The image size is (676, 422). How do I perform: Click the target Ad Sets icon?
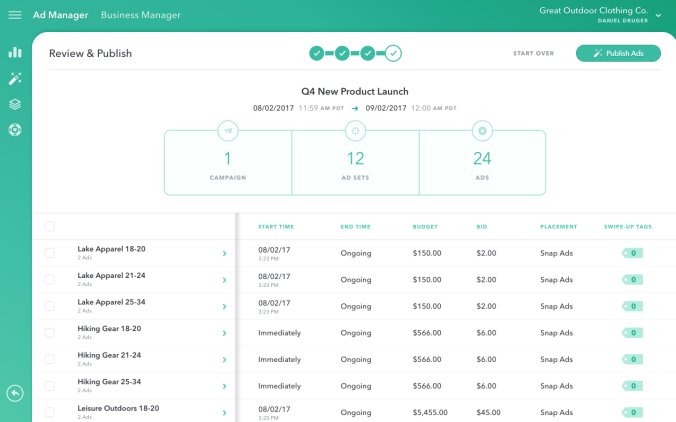(355, 131)
